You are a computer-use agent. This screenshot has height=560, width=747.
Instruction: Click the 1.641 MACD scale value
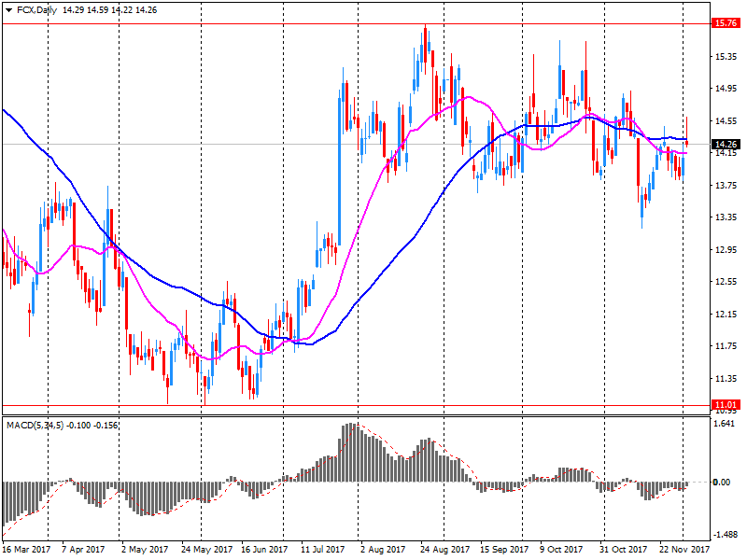[x=724, y=424]
